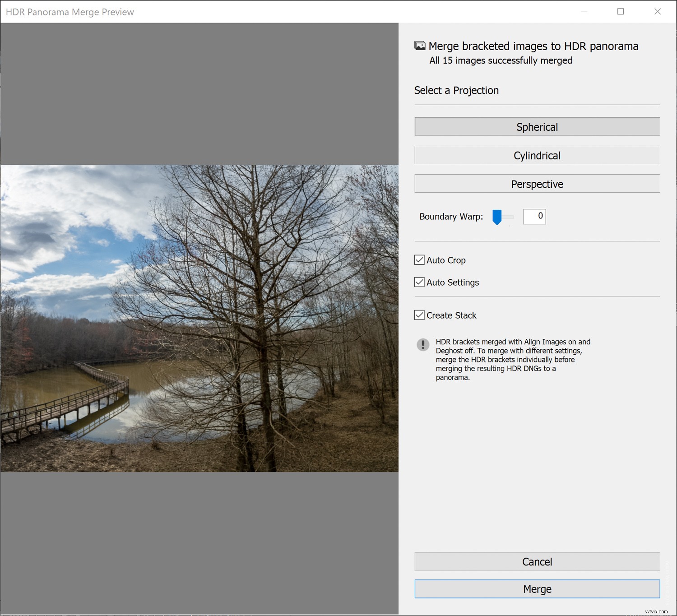
Task: Select the Perspective projection
Action: point(537,184)
